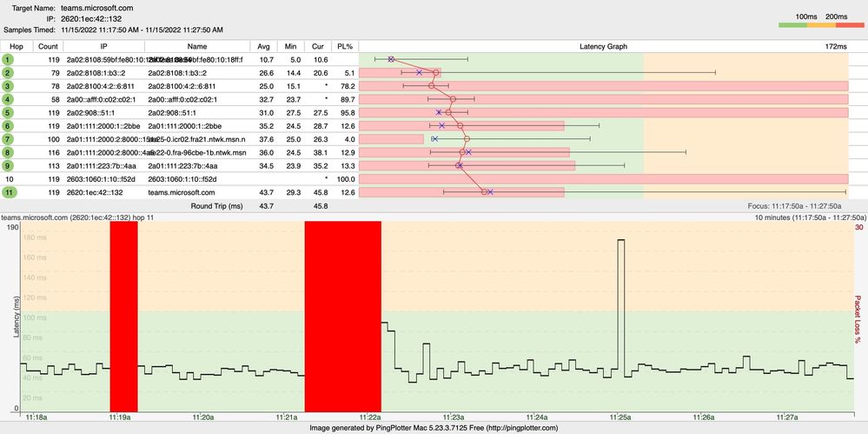Screen dimensions: 868x434
Task: Click the Cur column header
Action: tap(318, 47)
